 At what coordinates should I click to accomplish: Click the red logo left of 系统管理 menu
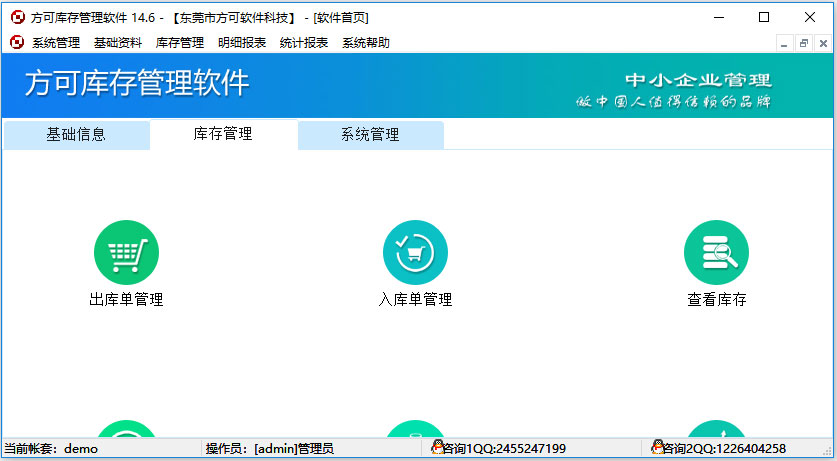point(17,42)
